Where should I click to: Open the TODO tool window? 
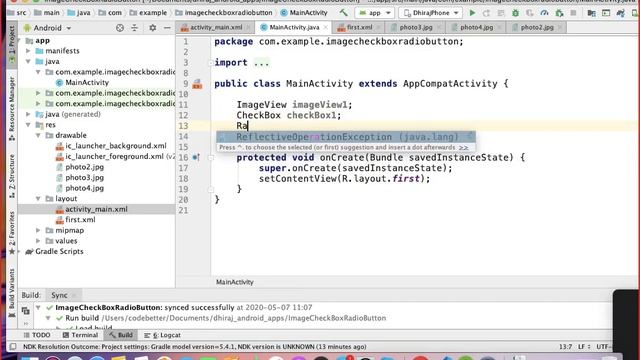[x=37, y=335]
